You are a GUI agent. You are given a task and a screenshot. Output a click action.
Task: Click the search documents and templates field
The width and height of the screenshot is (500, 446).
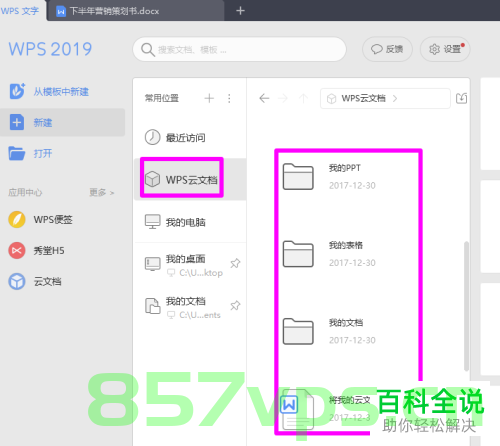239,50
